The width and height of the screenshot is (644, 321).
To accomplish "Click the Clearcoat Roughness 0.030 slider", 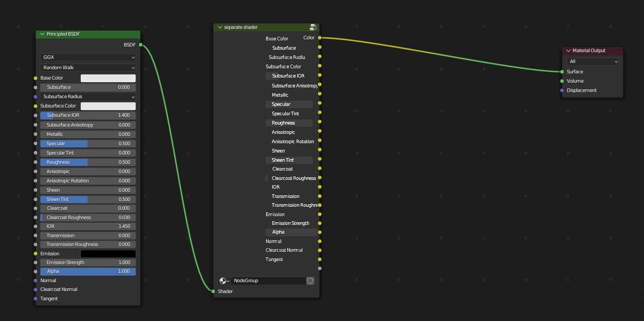I will pos(88,218).
